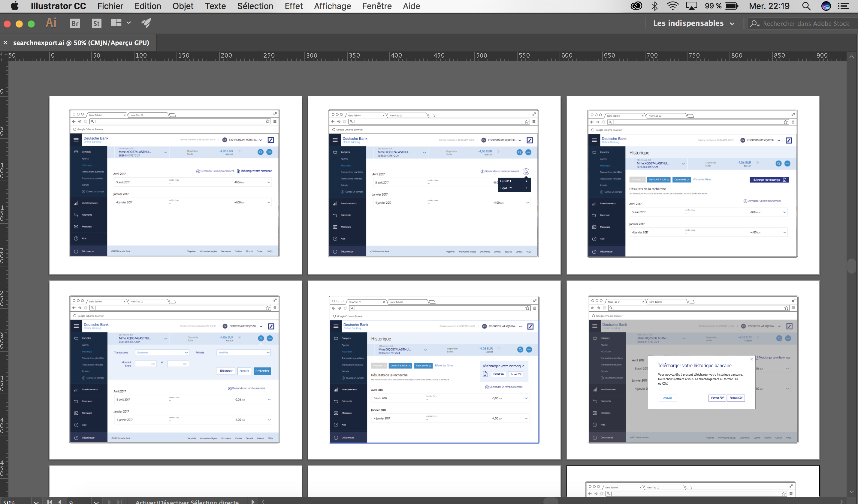Select the Export CSV item in the artwork
This screenshot has height=504, width=858.
[514, 188]
